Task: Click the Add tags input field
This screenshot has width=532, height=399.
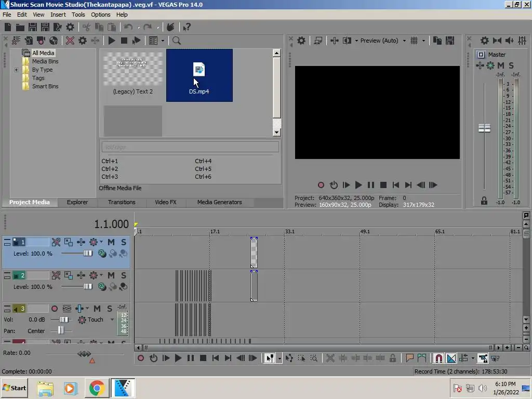Action: pos(190,147)
